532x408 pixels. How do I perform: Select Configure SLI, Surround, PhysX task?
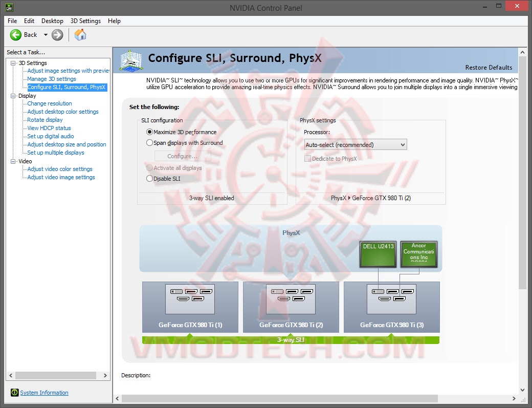[x=67, y=87]
